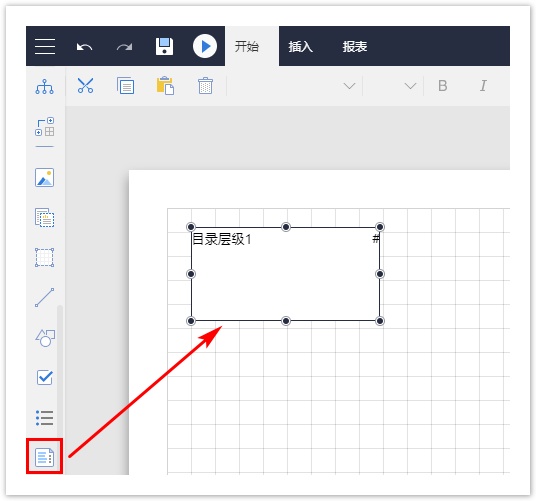
Task: Select the checkbox control in toolbox
Action: click(44, 377)
